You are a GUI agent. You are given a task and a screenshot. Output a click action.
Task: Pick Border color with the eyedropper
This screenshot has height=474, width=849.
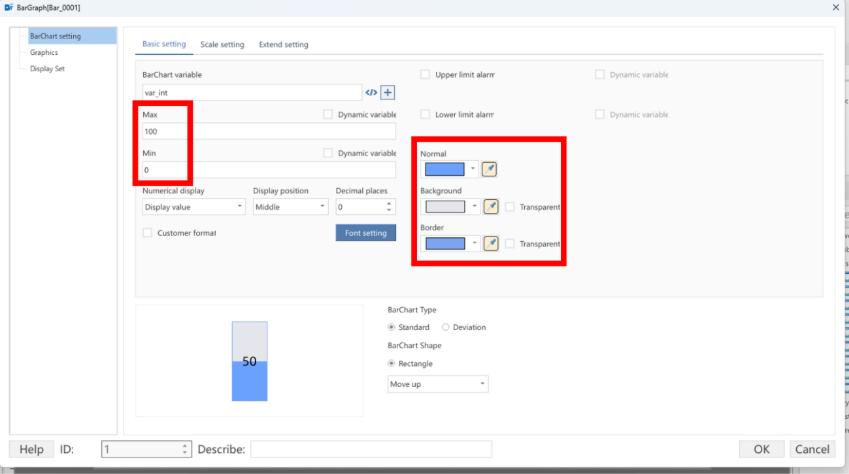point(491,243)
